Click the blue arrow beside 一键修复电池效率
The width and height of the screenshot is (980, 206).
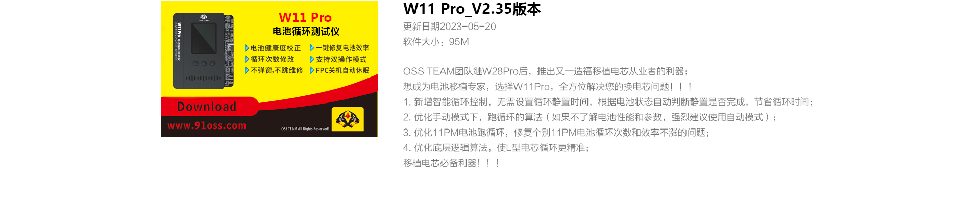312,48
